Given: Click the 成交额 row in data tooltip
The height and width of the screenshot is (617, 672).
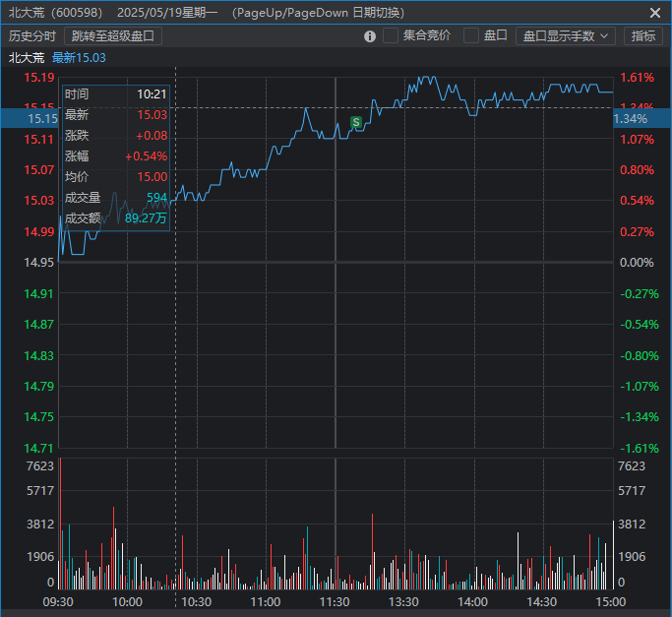Looking at the screenshot, I should (x=115, y=218).
